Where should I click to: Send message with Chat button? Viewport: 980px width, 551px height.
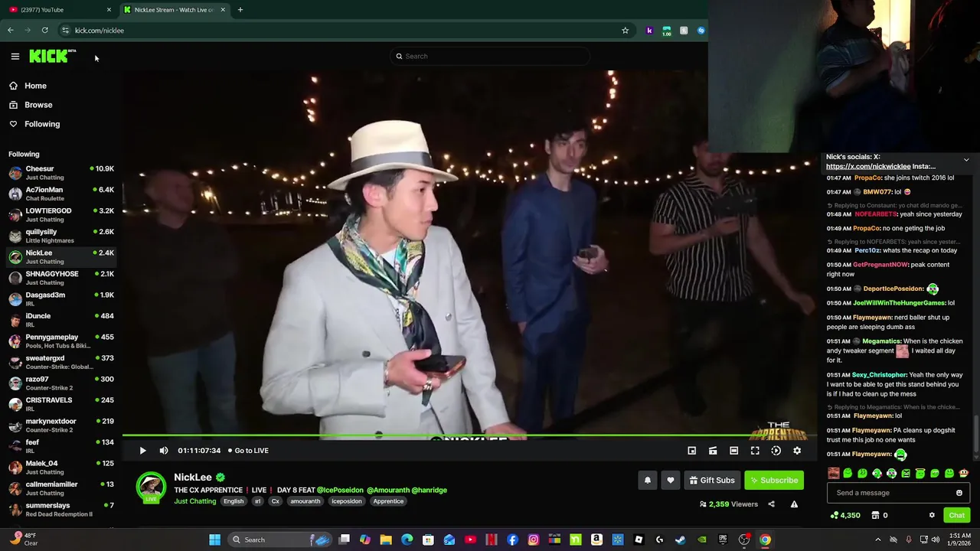click(956, 516)
